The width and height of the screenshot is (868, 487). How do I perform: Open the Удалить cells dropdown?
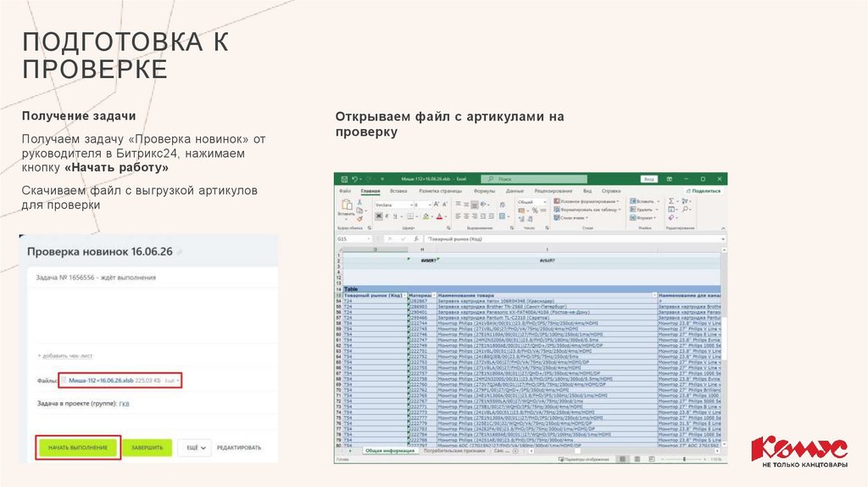(644, 210)
